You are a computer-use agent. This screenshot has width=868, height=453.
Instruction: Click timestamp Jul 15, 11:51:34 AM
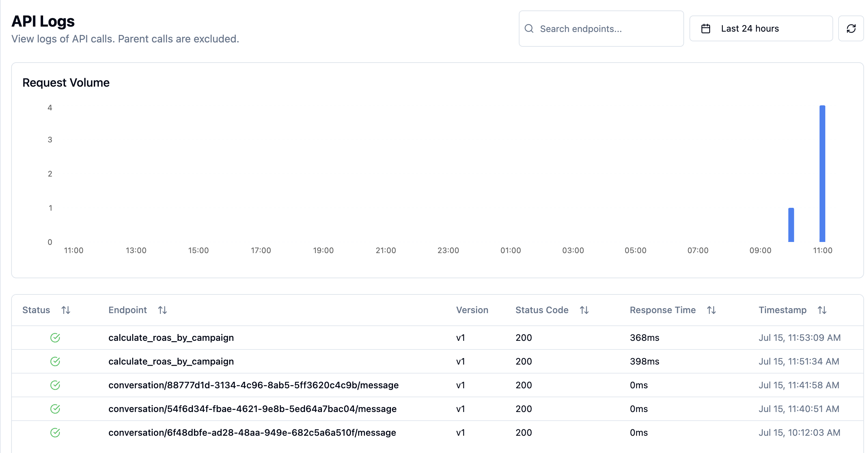799,361
